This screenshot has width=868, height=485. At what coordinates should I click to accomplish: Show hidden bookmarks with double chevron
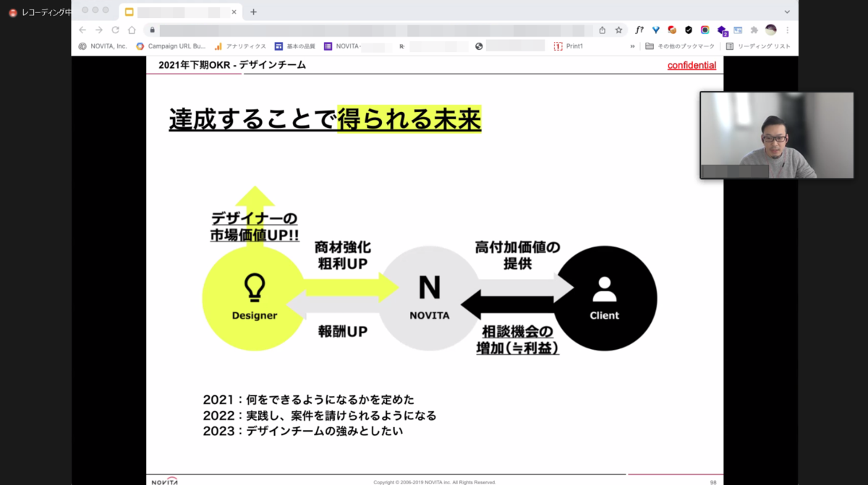click(633, 46)
